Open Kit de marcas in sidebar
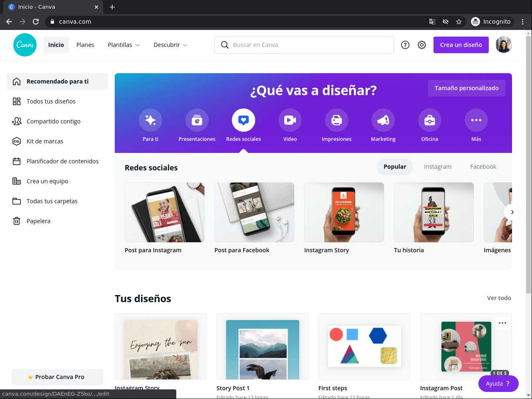 [x=57, y=141]
